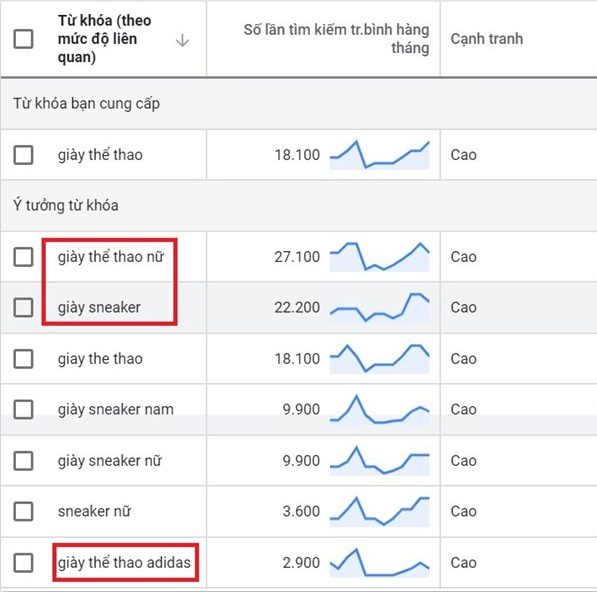The height and width of the screenshot is (592, 597).
Task: Click the 'Từ khóa bạn cung cấp' section heading
Action: tap(86, 104)
